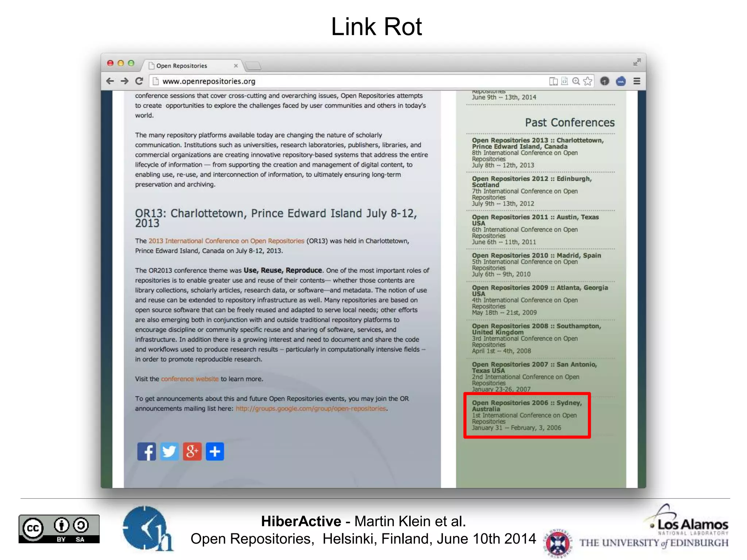Open the groups.google.com open-repositories mailing list link
This screenshot has width=747, height=560.
[311, 408]
